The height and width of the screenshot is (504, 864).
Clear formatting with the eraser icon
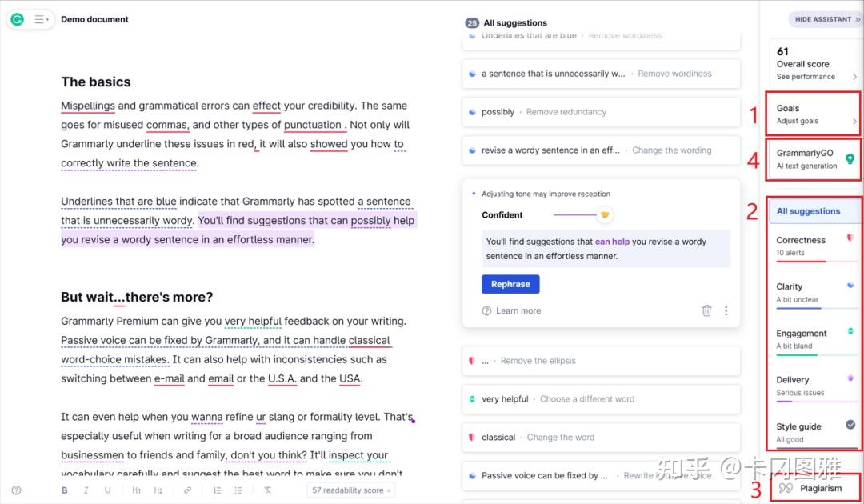(268, 490)
